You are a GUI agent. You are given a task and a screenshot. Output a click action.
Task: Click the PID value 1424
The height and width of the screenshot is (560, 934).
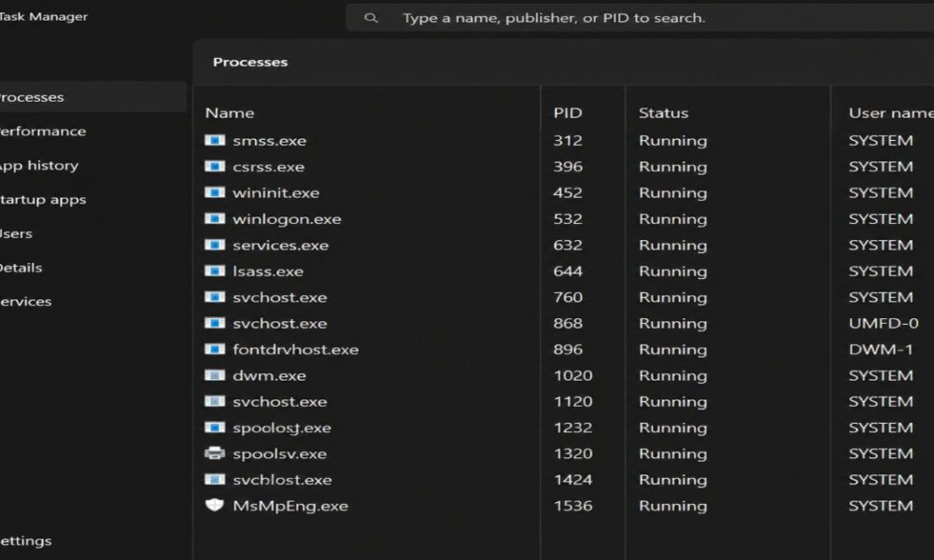pos(573,480)
